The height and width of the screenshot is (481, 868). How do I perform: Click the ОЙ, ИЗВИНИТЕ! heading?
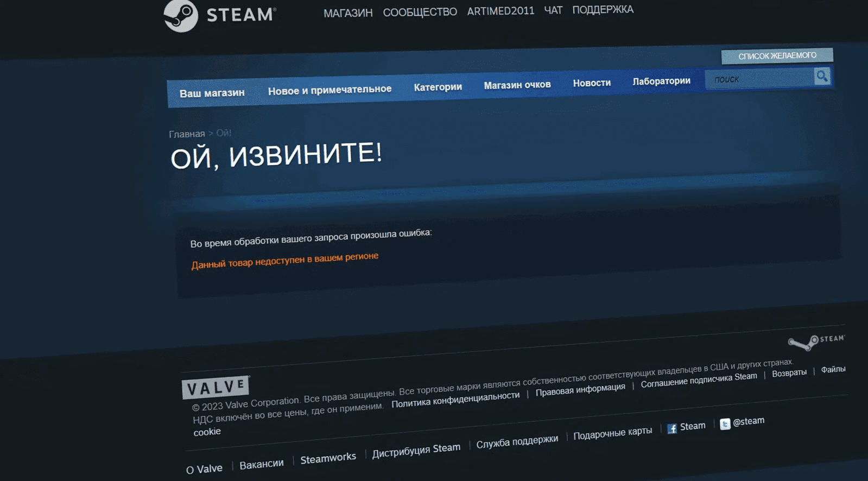[276, 156]
